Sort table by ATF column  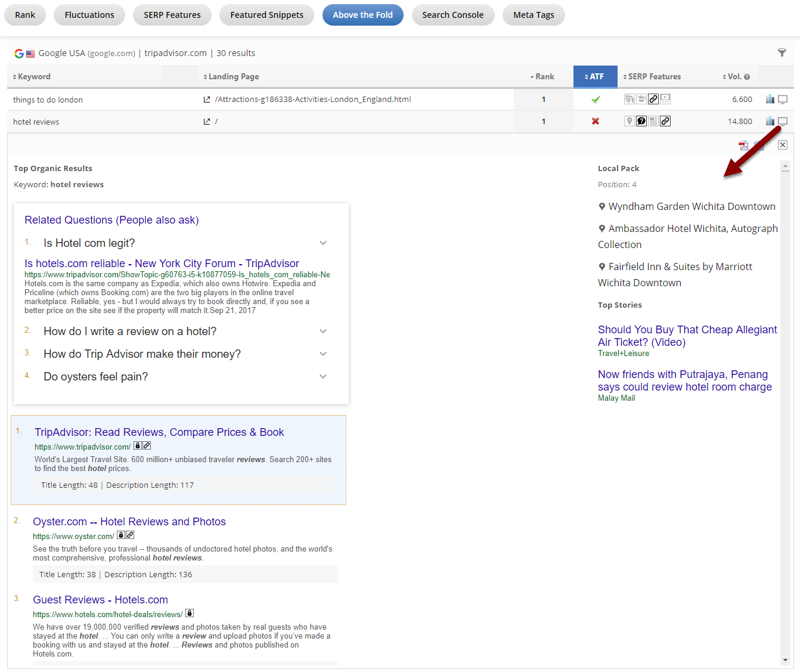(595, 77)
